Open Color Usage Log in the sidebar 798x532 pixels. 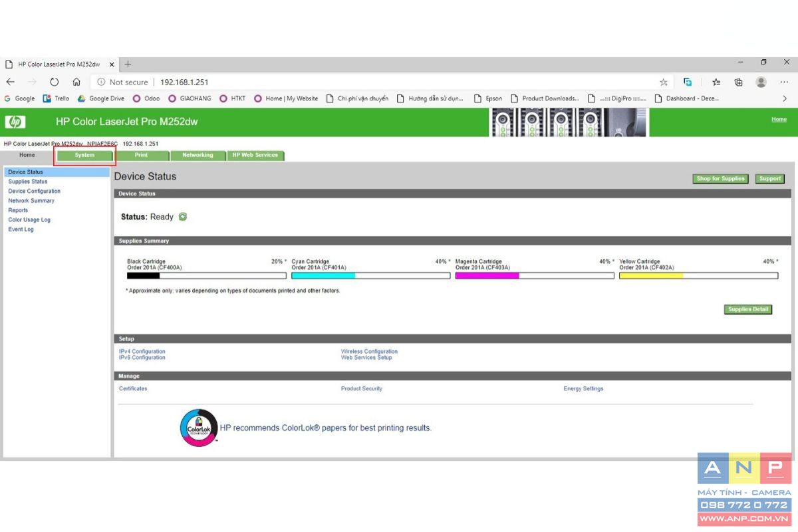point(29,220)
